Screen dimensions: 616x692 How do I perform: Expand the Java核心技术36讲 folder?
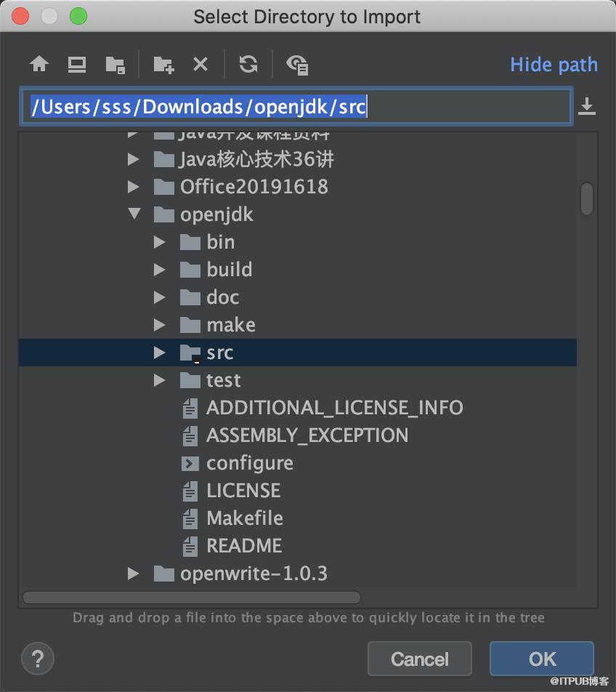133,159
